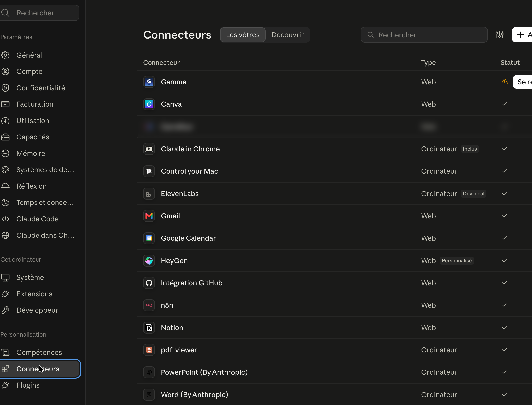532x405 pixels.
Task: Click the n8n connector name
Action: point(167,305)
